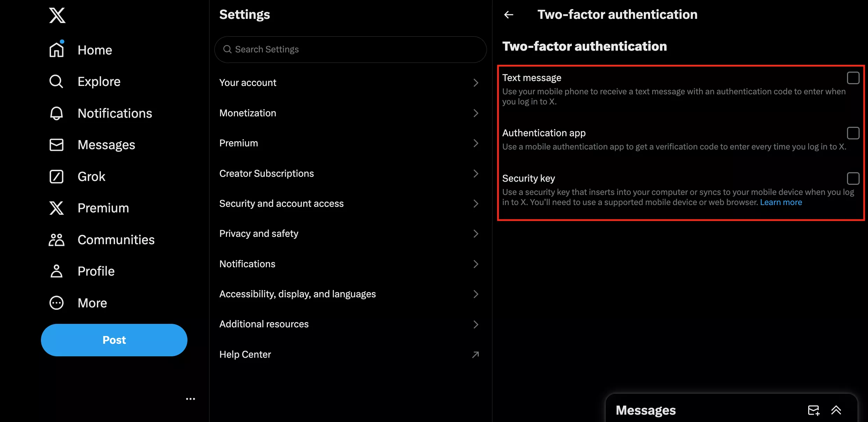Click the blue Post button
The image size is (868, 422).
[114, 340]
